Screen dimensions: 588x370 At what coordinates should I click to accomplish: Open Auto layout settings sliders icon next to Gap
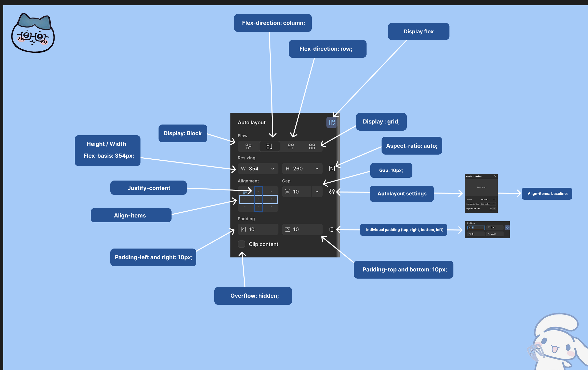pyautogui.click(x=332, y=191)
